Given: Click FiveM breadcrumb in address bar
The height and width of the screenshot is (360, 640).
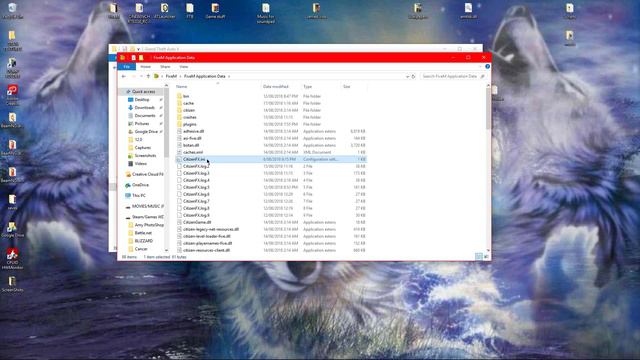Looking at the screenshot, I should coord(171,76).
